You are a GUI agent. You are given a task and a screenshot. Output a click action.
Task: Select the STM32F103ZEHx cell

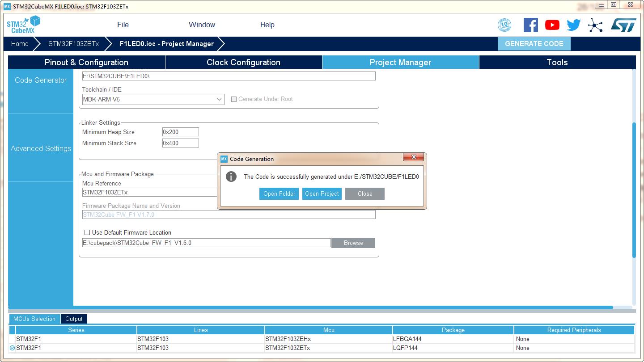[x=329, y=339]
